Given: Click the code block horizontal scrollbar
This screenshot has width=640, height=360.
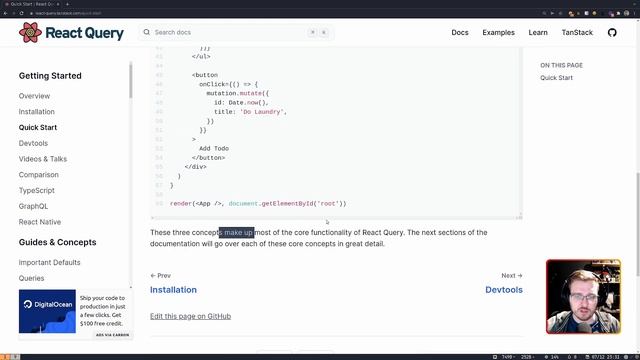Looking at the screenshot, I should (x=336, y=218).
